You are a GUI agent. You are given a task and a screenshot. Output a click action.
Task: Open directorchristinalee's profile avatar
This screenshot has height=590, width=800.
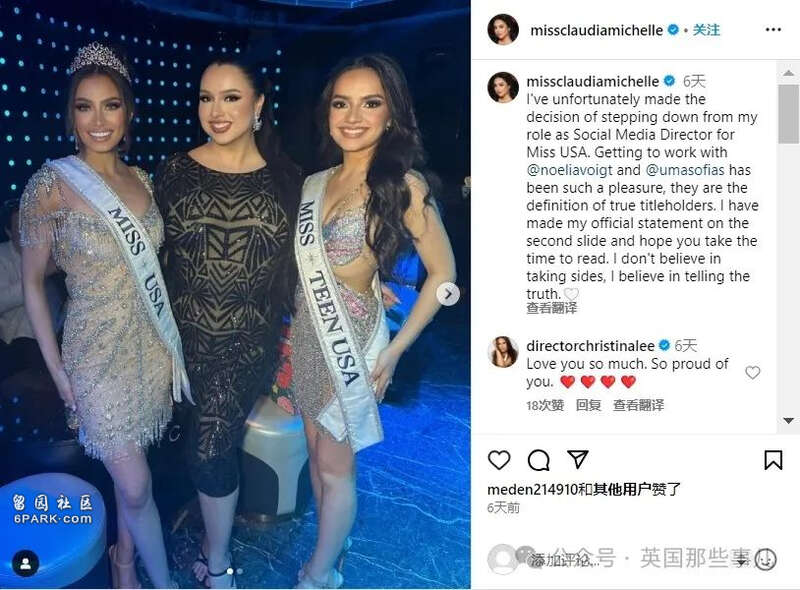tap(503, 352)
